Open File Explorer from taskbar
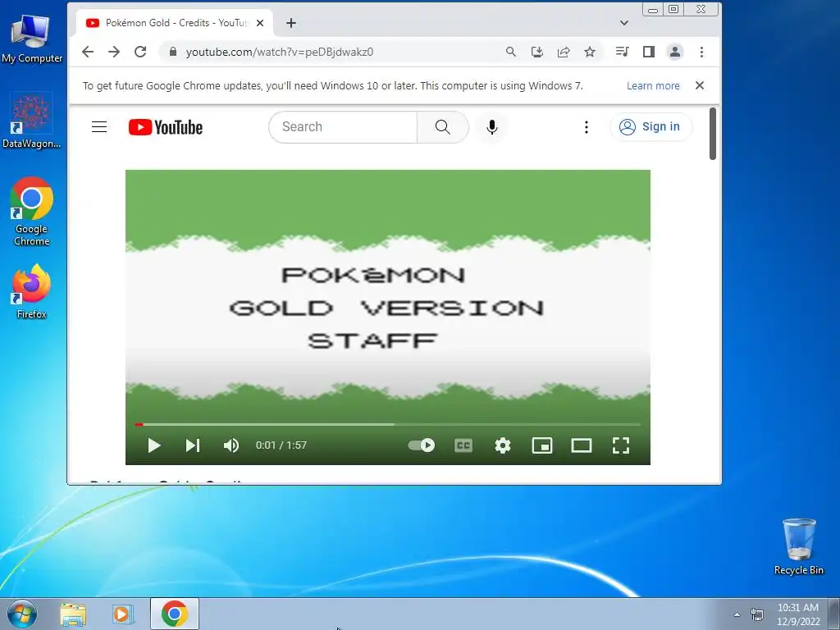Image resolution: width=840 pixels, height=630 pixels. coord(73,614)
